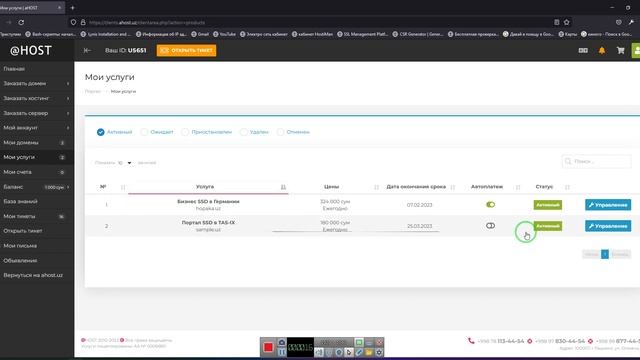Viewport: 640px width, 360px height.
Task: Expand Заказать хостинг menu
Action: pyautogui.click(x=37, y=98)
